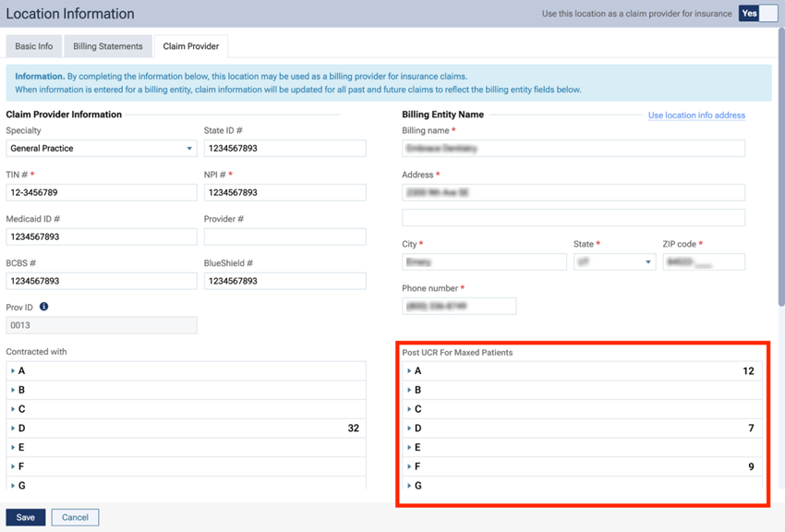Switch to the Basic Info tab
The height and width of the screenshot is (532, 785).
34,46
